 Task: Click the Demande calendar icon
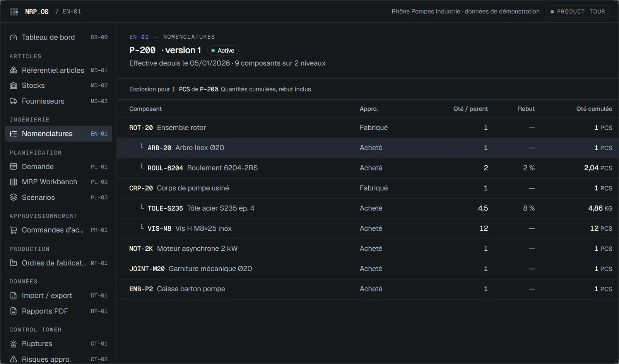[14, 167]
